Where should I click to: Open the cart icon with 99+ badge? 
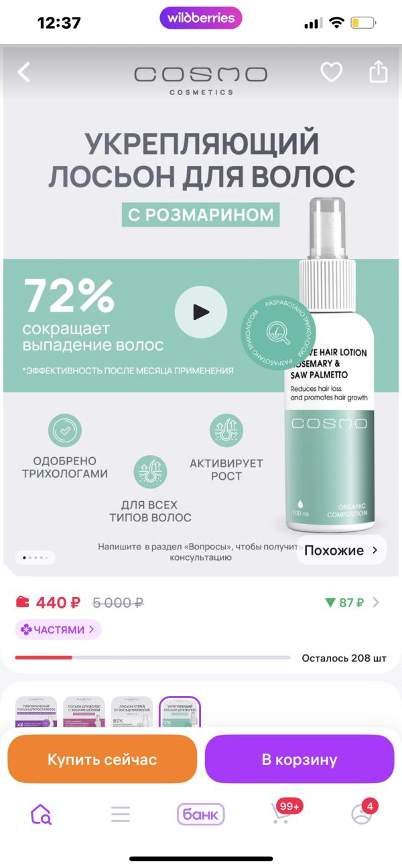283,812
